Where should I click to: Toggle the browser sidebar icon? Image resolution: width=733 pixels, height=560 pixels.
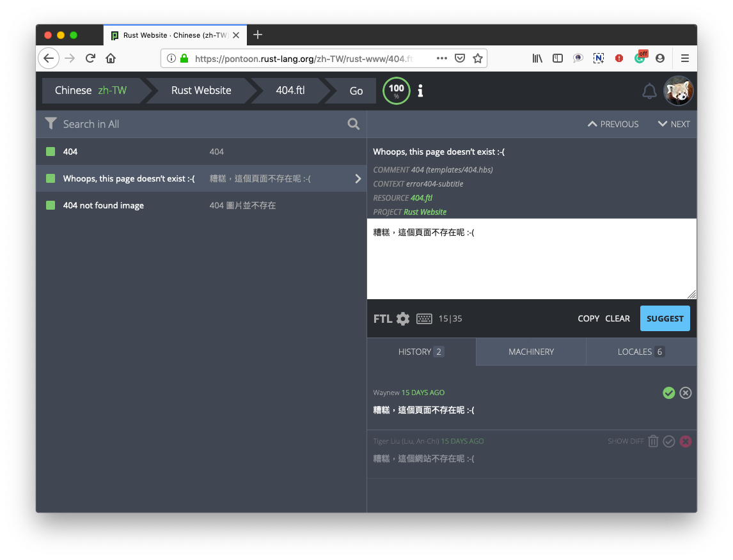point(558,58)
